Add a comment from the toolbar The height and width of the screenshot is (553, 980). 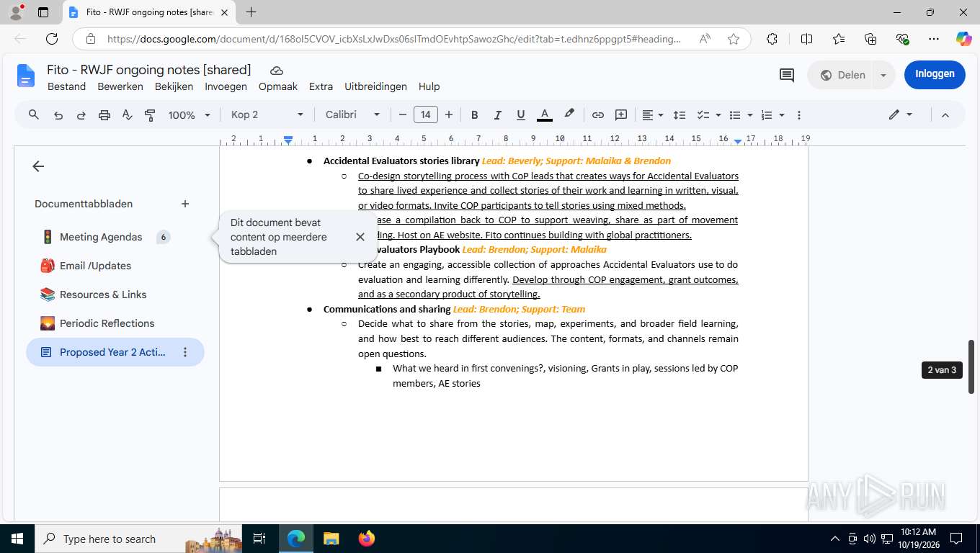tap(621, 115)
